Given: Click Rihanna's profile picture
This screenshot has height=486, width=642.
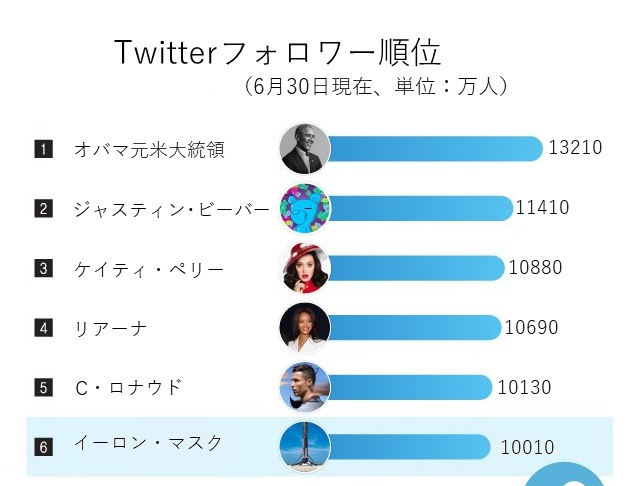Looking at the screenshot, I should [x=305, y=328].
